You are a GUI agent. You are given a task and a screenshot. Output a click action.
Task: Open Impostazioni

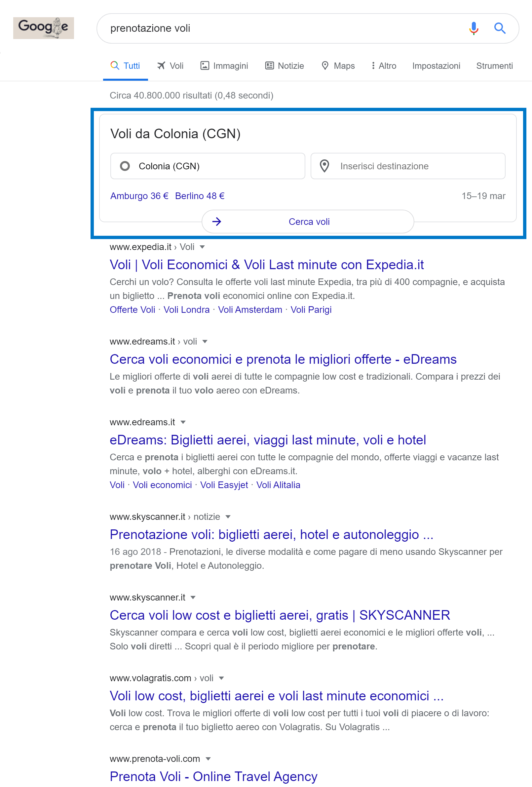(x=436, y=66)
